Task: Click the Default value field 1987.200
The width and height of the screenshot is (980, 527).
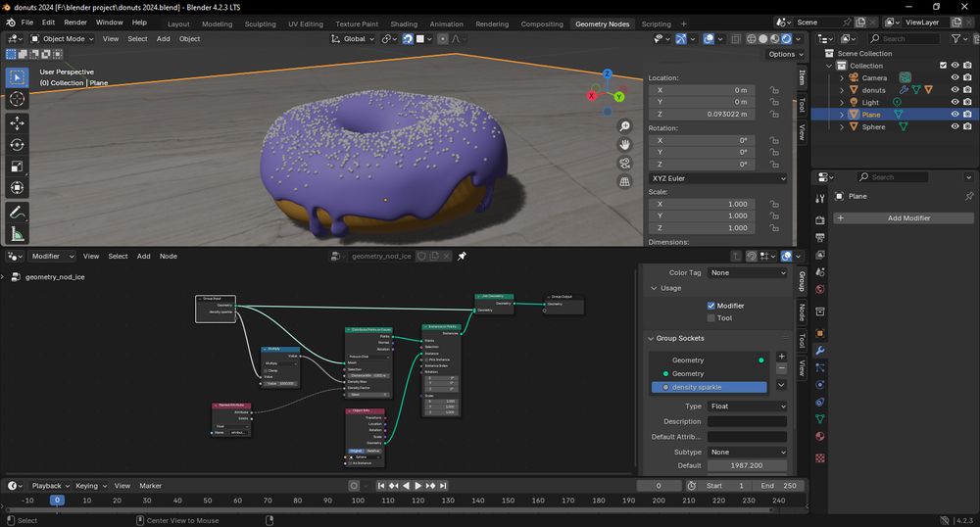Action: [x=747, y=466]
